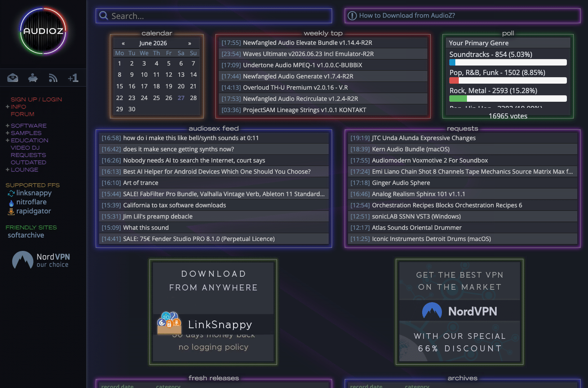Screen dimensions: 588x388
Task: Open sonicLAB SSNN VST3 (Windows) request
Action: point(416,216)
